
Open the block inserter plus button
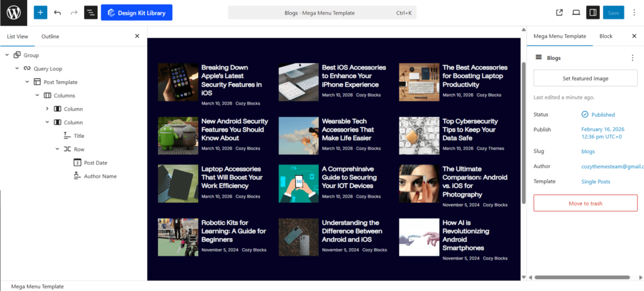pyautogui.click(x=40, y=13)
